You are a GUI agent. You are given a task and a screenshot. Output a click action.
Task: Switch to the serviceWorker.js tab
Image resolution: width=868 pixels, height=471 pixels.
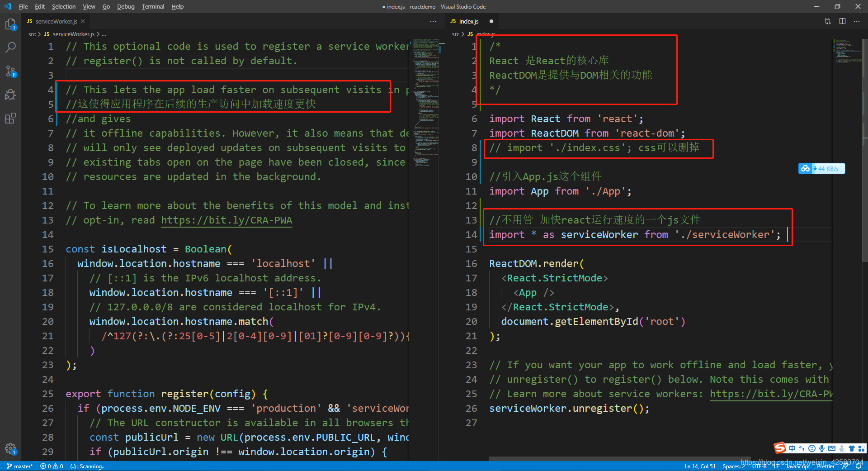(55, 21)
